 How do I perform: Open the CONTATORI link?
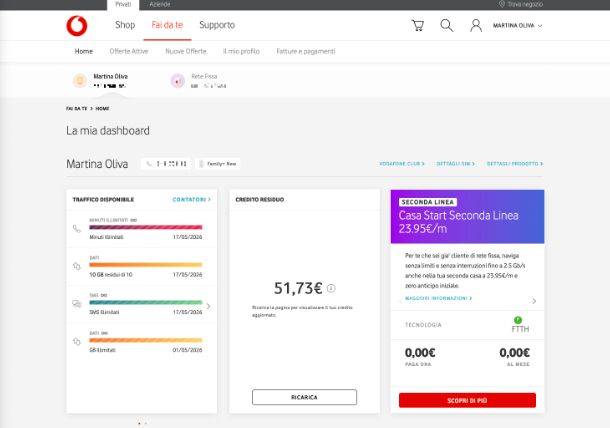pos(191,200)
